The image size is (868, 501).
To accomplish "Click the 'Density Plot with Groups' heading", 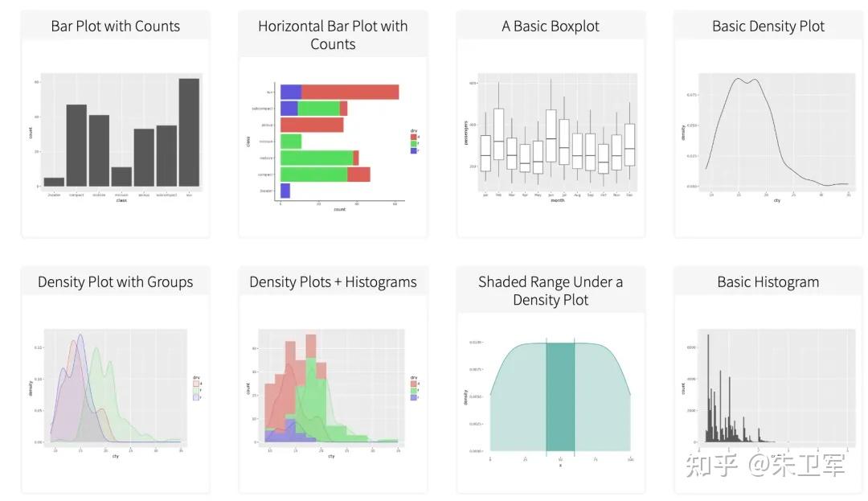I will pos(115,281).
